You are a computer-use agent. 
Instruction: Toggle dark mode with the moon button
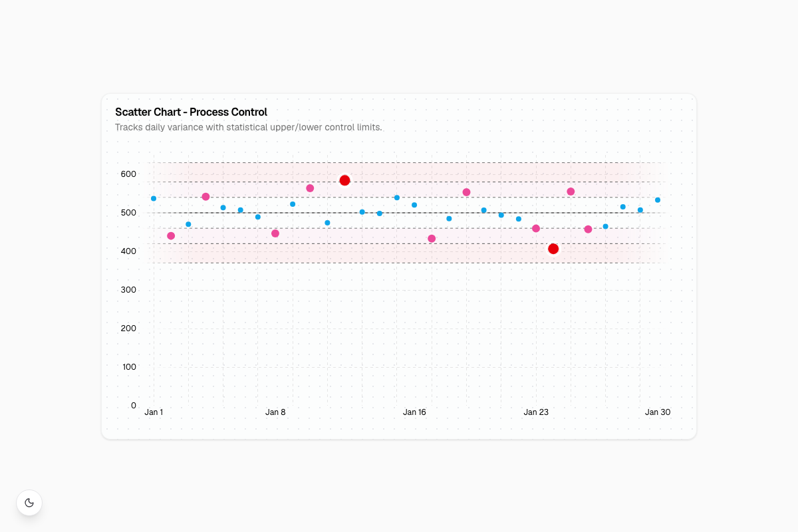click(29, 503)
